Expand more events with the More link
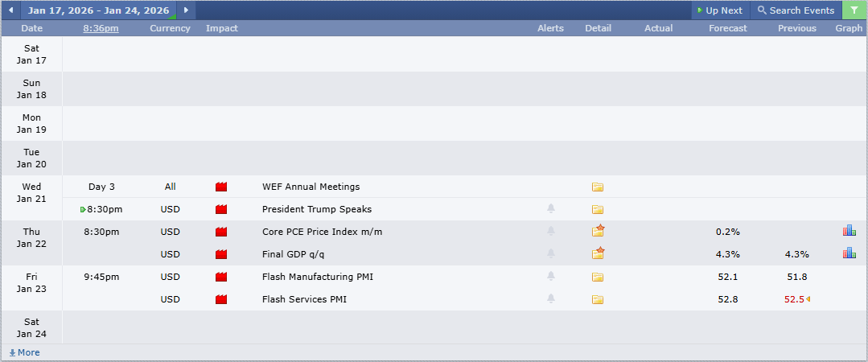The width and height of the screenshot is (868, 362). [25, 352]
